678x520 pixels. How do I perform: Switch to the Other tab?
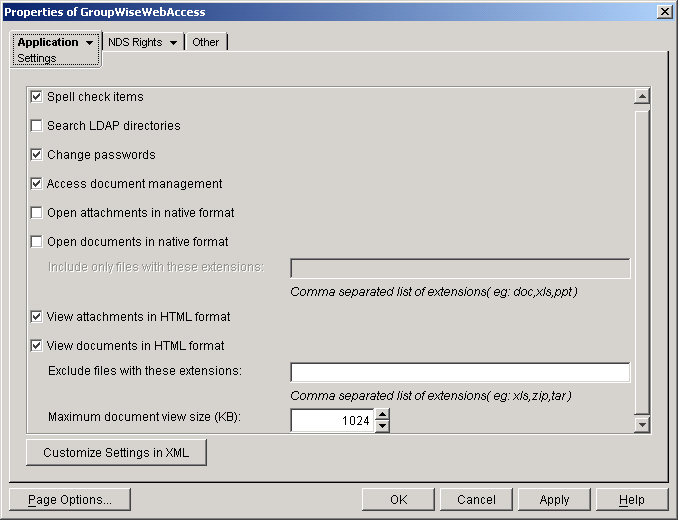pyautogui.click(x=205, y=42)
